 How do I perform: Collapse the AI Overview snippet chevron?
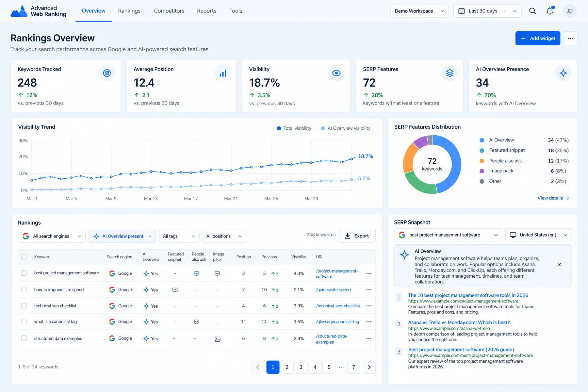pos(559,264)
